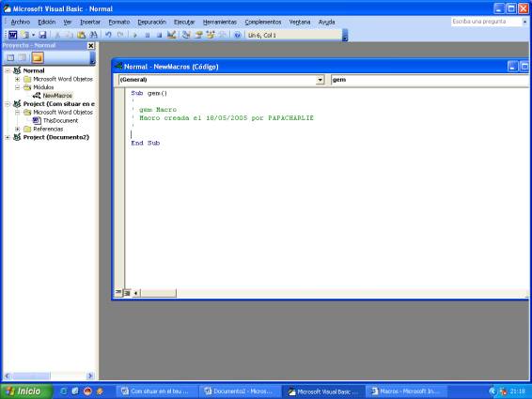Viewport: 532px width, 399px height.
Task: Open the Object Browser toolbar icon
Action: [211, 35]
